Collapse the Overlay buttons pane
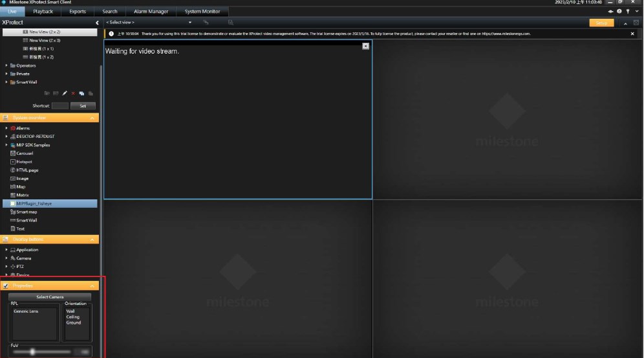Image resolution: width=644 pixels, height=358 pixels. pyautogui.click(x=92, y=240)
